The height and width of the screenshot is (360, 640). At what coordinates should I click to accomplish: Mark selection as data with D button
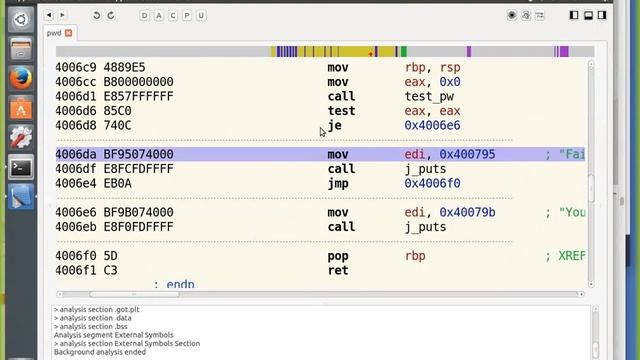[144, 16]
